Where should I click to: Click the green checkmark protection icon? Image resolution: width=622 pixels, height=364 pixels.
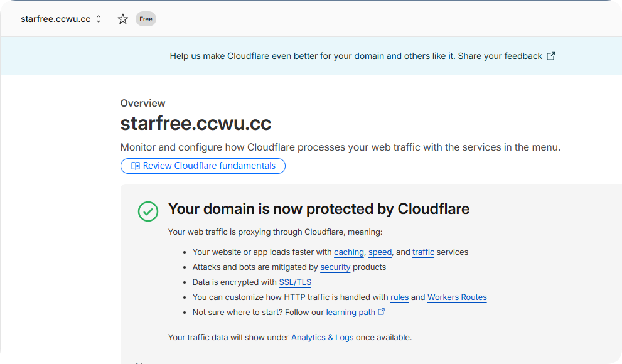147,211
